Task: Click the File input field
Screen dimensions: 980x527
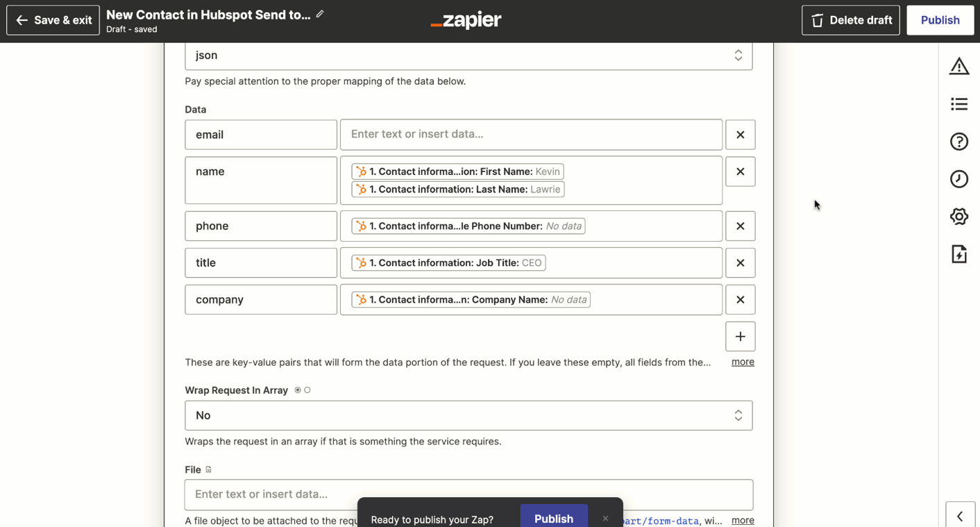Action: tap(468, 494)
